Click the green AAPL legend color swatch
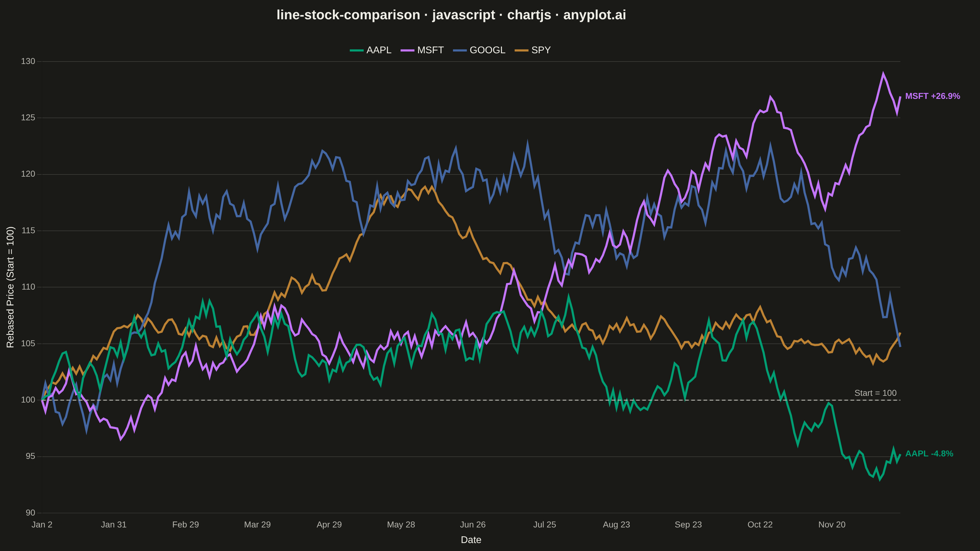The height and width of the screenshot is (551, 980). [x=356, y=50]
